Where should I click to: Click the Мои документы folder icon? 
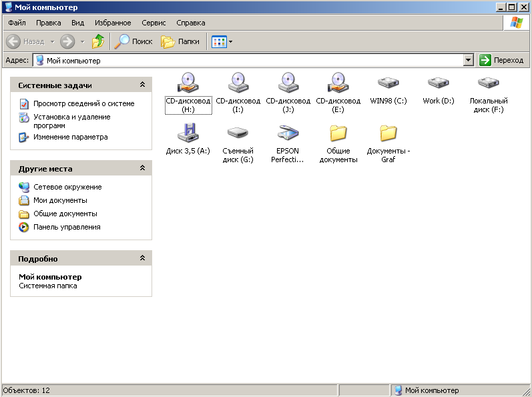point(24,200)
